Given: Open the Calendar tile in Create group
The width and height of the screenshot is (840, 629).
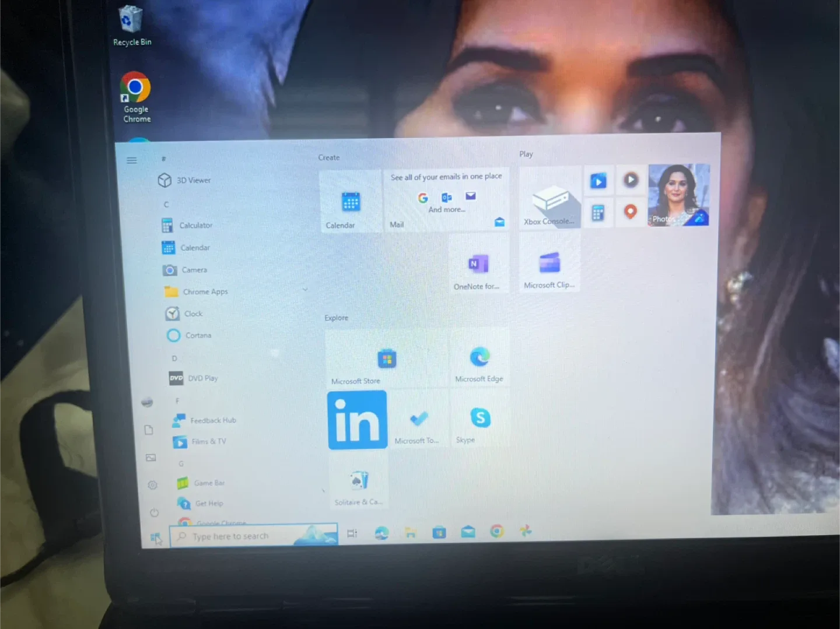Looking at the screenshot, I should click(x=351, y=203).
